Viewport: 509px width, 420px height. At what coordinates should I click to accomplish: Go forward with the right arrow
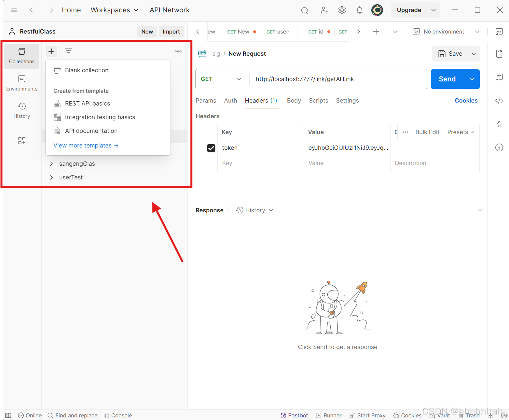[50, 10]
